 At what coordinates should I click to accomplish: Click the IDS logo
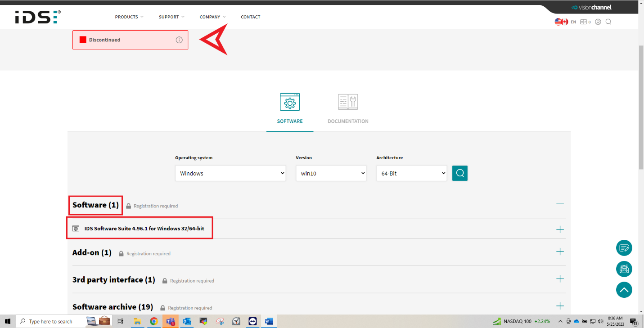pyautogui.click(x=37, y=17)
